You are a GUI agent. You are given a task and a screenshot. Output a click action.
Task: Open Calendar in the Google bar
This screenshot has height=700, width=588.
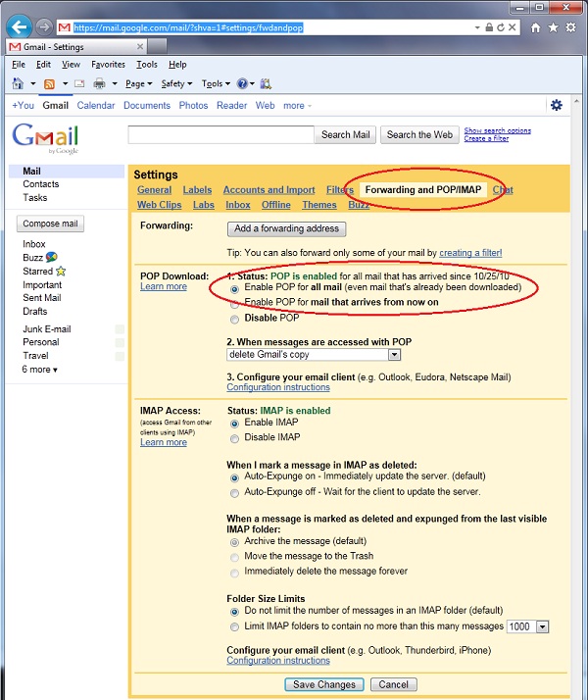point(95,105)
